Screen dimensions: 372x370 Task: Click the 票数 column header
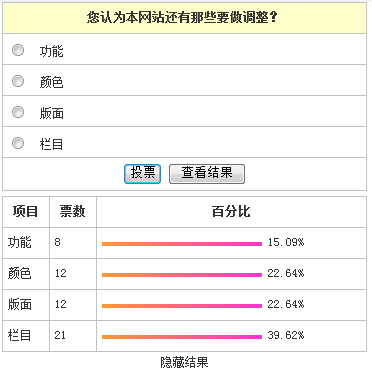[x=73, y=212]
